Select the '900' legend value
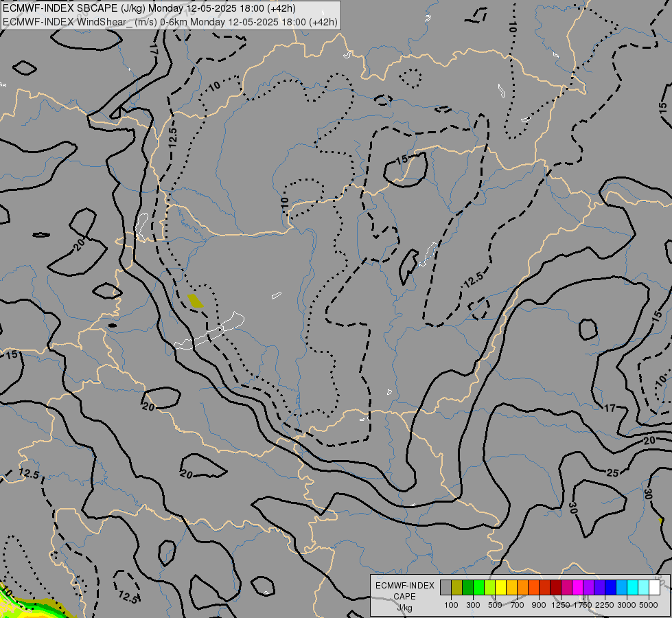The height and width of the screenshot is (618, 672). (539, 605)
